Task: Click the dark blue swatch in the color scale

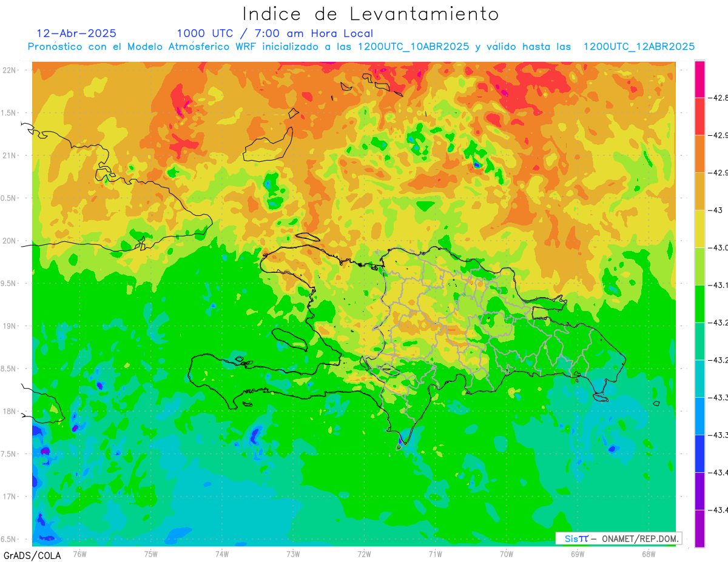Action: pos(699,453)
